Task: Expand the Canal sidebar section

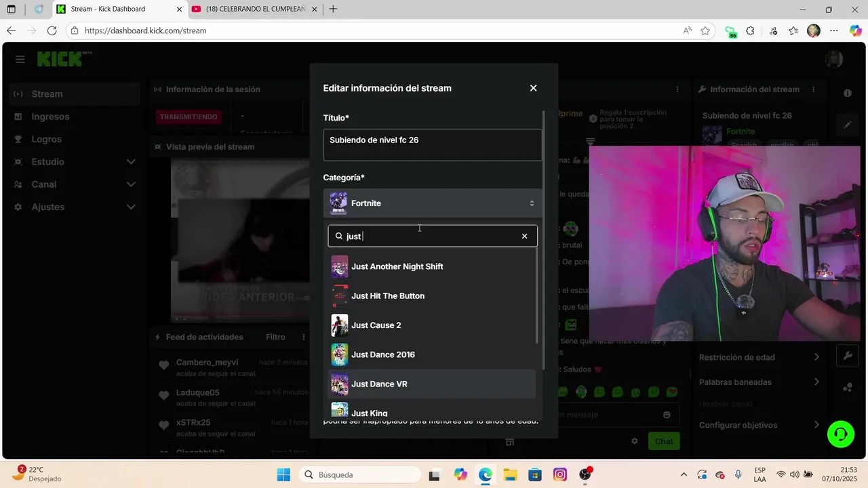Action: [75, 184]
